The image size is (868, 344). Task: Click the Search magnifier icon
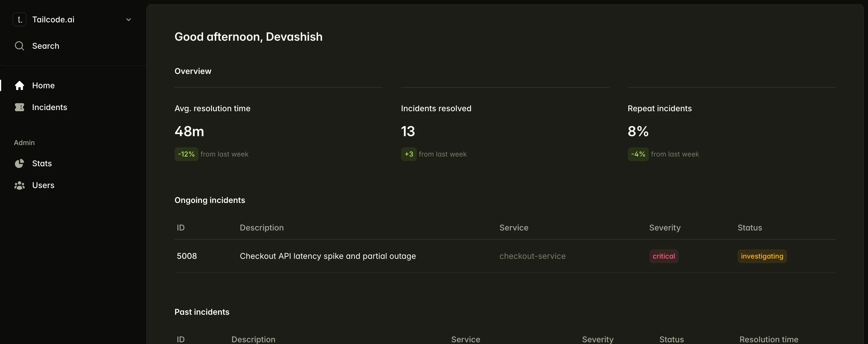[20, 46]
